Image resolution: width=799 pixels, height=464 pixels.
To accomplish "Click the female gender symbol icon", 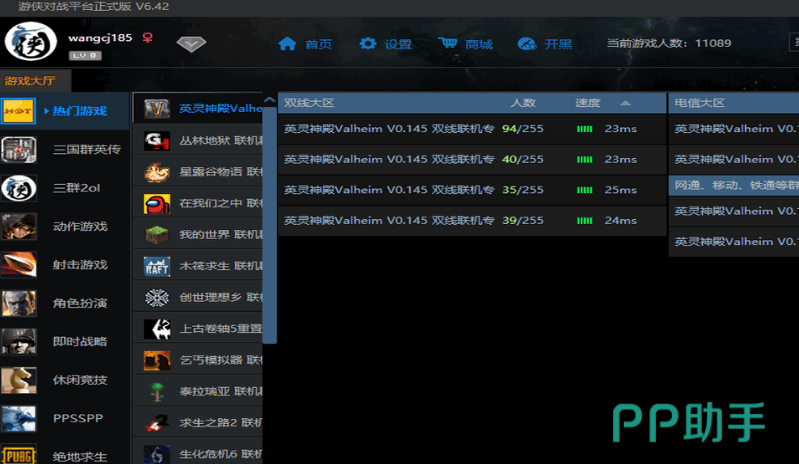I will pyautogui.click(x=147, y=38).
